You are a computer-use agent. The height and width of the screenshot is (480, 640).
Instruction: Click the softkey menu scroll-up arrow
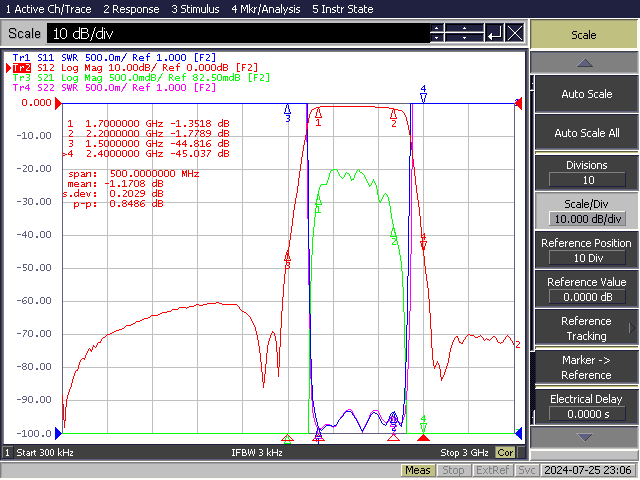[584, 63]
